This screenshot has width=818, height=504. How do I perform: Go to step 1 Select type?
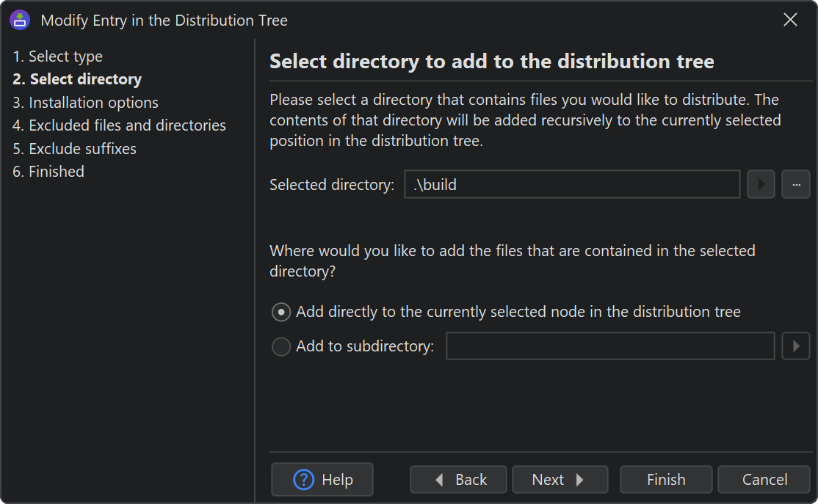(58, 56)
